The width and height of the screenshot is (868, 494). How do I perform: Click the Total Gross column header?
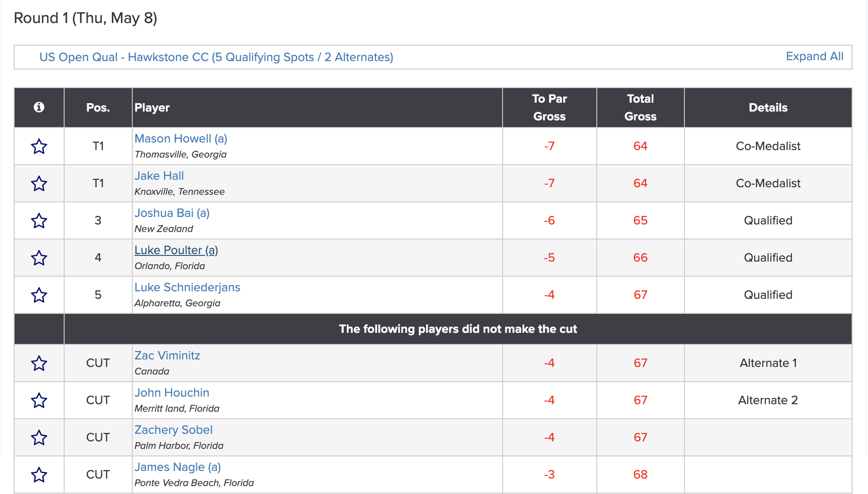(640, 108)
